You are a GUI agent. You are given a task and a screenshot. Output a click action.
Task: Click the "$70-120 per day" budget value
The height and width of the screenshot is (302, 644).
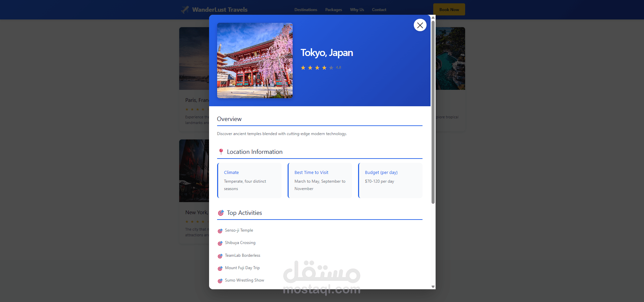click(x=380, y=181)
